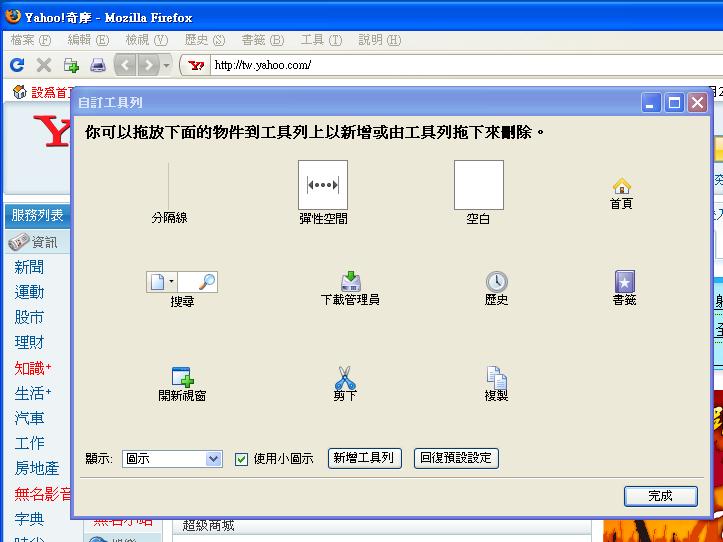Click the 知識+ link in Yahoo sidebar
The image size is (723, 542).
pyautogui.click(x=33, y=368)
